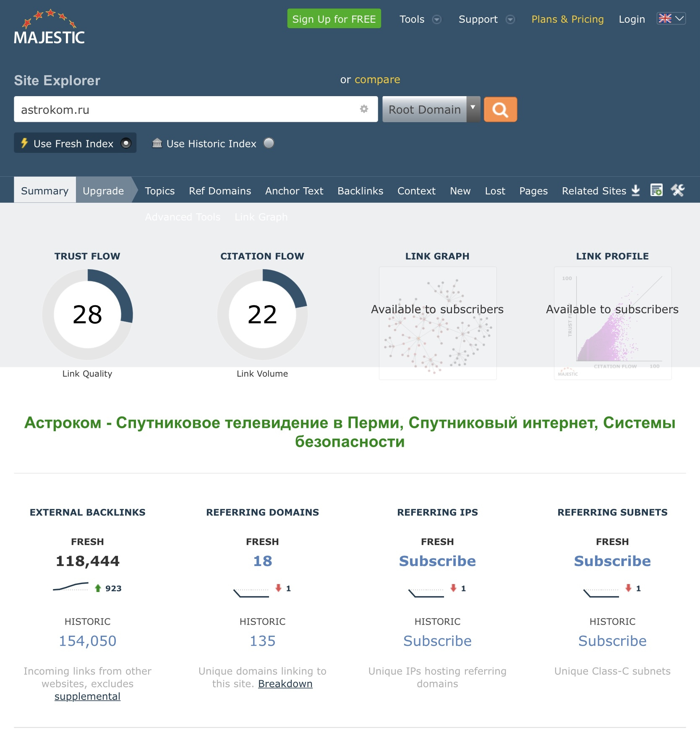The image size is (700, 731).
Task: Switch to the Pages tab
Action: [x=533, y=191]
